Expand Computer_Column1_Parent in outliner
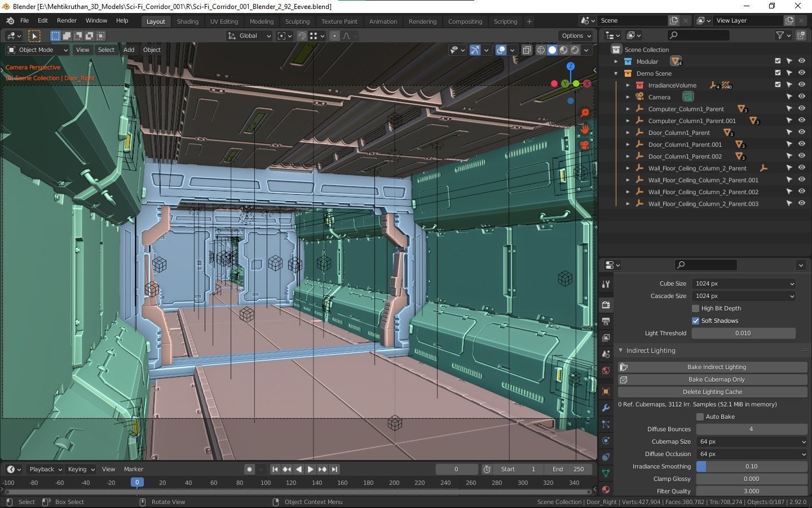Screen dimensions: 812x508 tap(628, 108)
